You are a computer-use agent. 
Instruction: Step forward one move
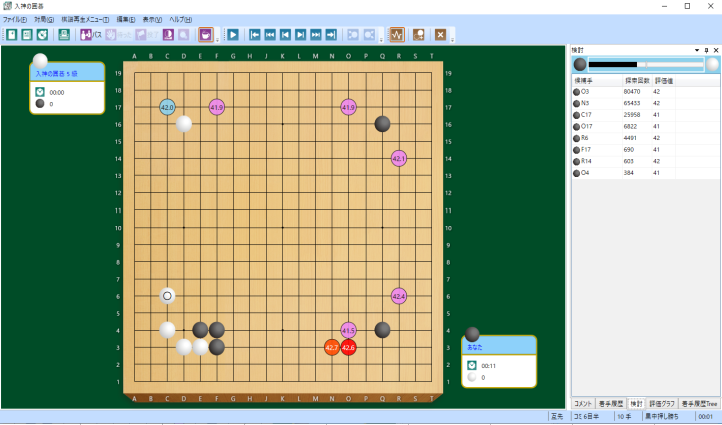pyautogui.click(x=301, y=34)
